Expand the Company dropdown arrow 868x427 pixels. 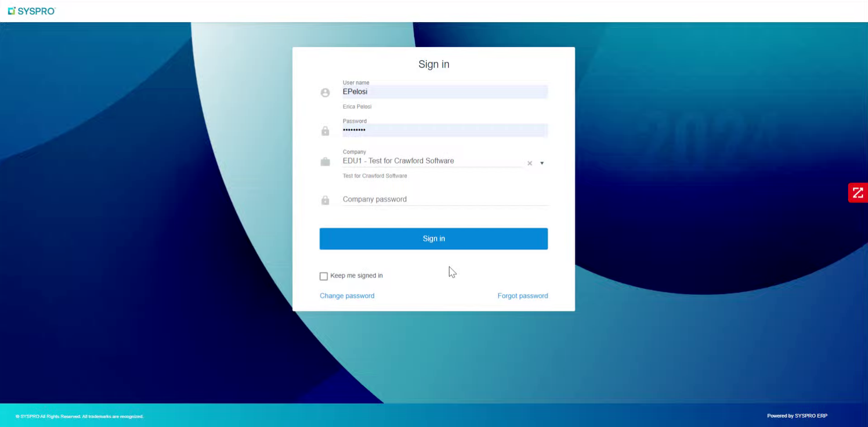click(542, 163)
